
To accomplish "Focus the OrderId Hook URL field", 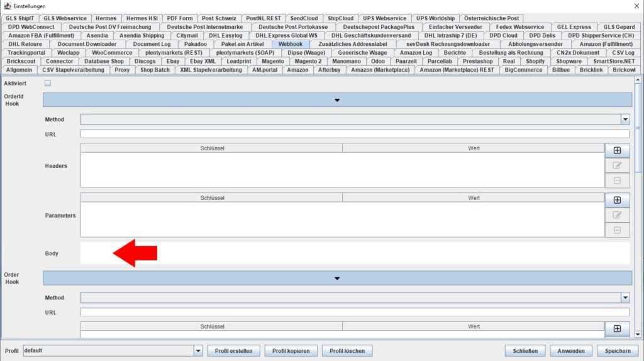I will pyautogui.click(x=355, y=135).
